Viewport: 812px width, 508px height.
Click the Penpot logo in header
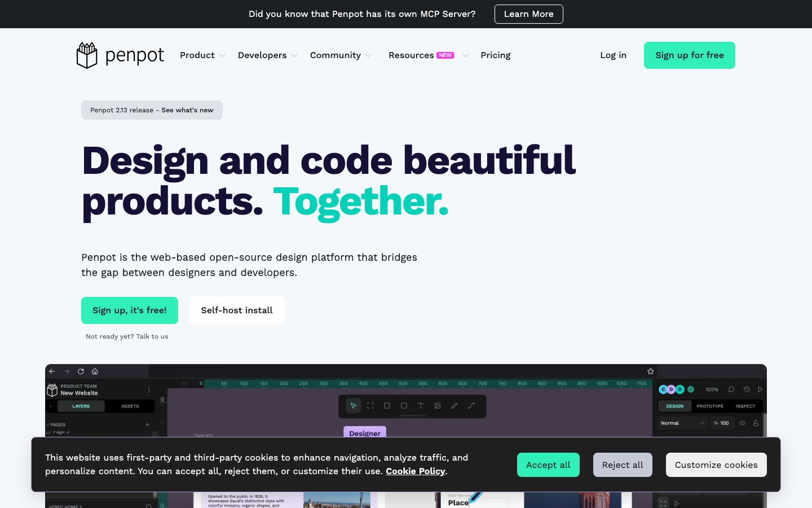pyautogui.click(x=120, y=55)
